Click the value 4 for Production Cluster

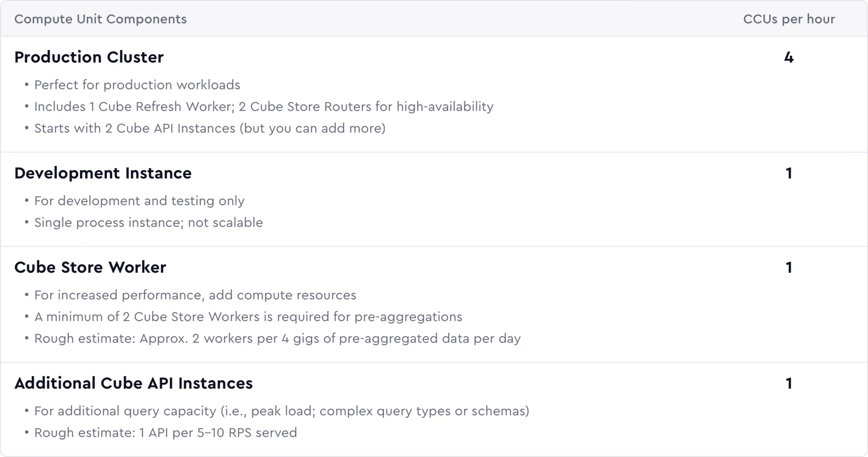[789, 57]
